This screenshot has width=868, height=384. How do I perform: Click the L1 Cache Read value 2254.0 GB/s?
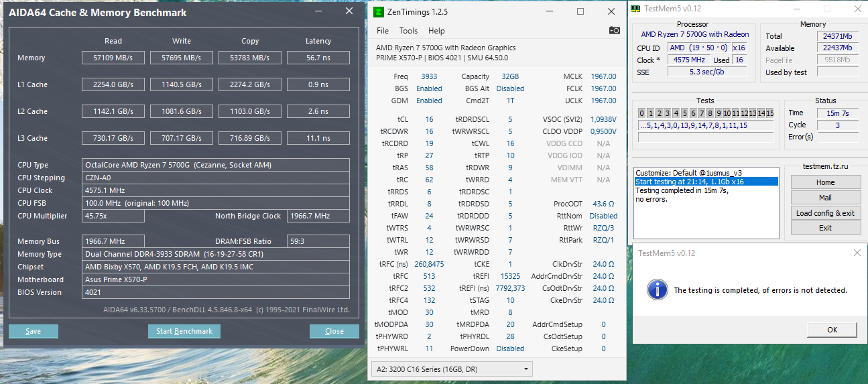click(113, 84)
